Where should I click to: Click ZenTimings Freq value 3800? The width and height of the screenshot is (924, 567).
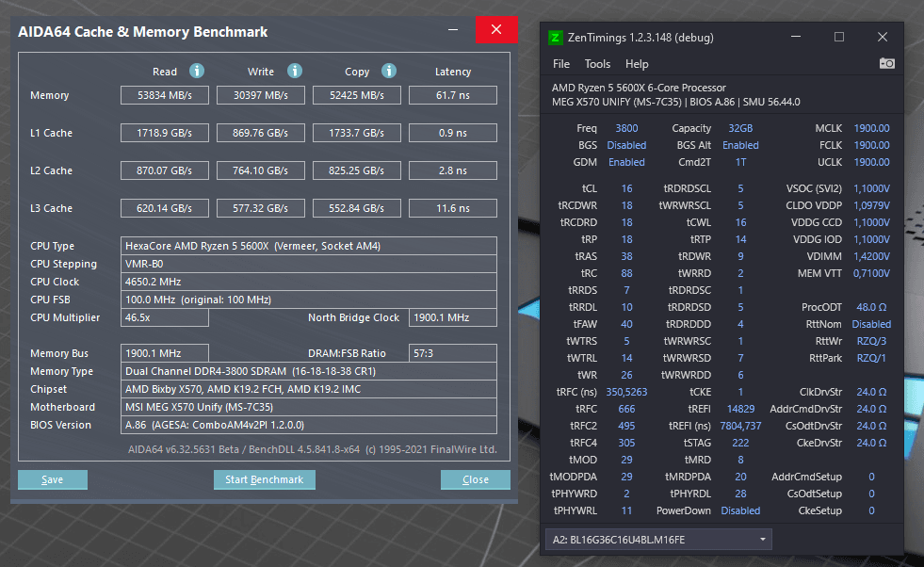pos(626,128)
